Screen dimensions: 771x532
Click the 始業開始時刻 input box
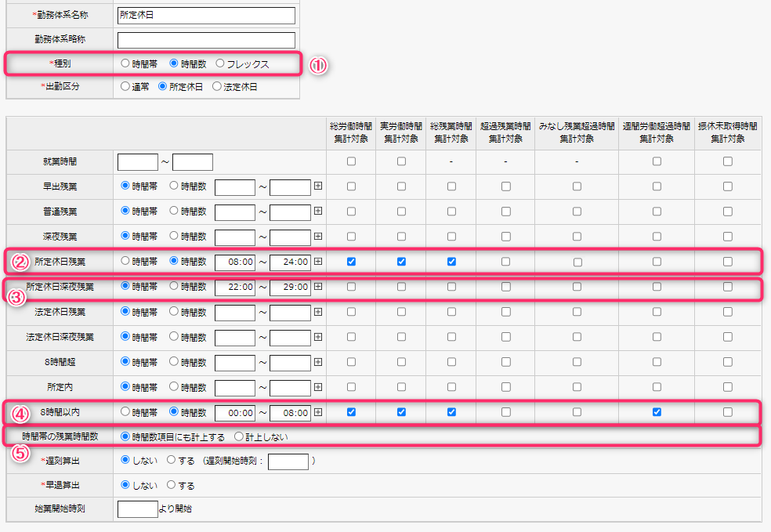(x=137, y=508)
